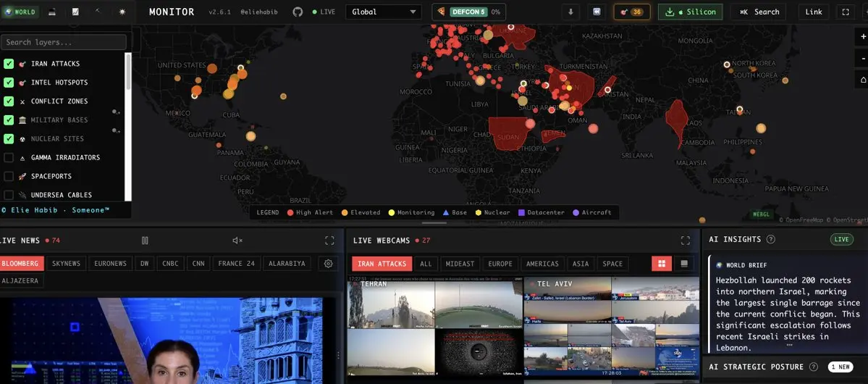Filter webcams by EUROPE

pyautogui.click(x=500, y=264)
